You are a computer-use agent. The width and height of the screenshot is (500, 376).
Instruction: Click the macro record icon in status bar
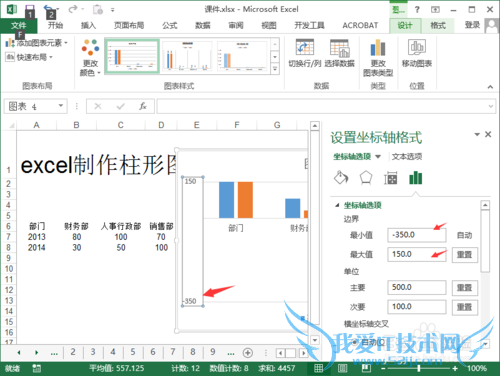point(37,368)
